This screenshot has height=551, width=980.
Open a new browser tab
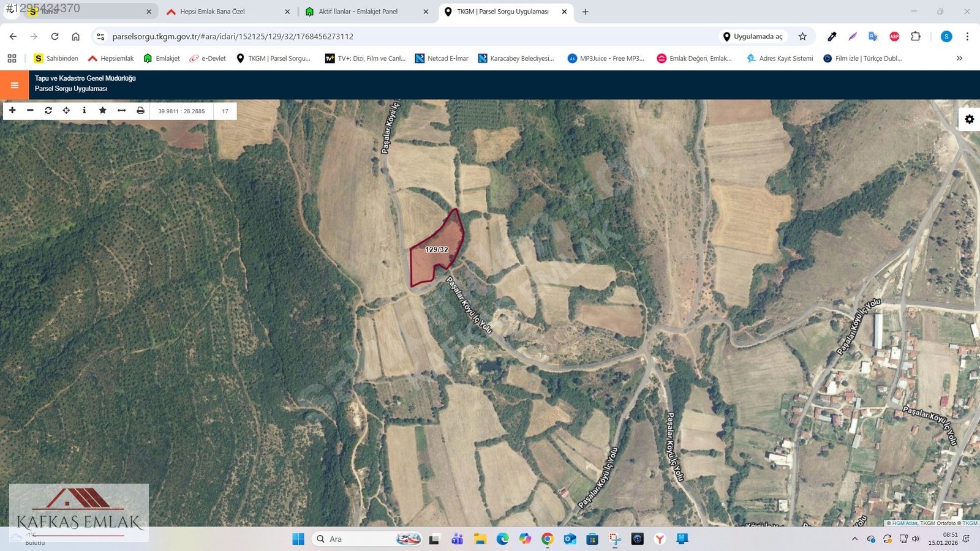click(585, 12)
